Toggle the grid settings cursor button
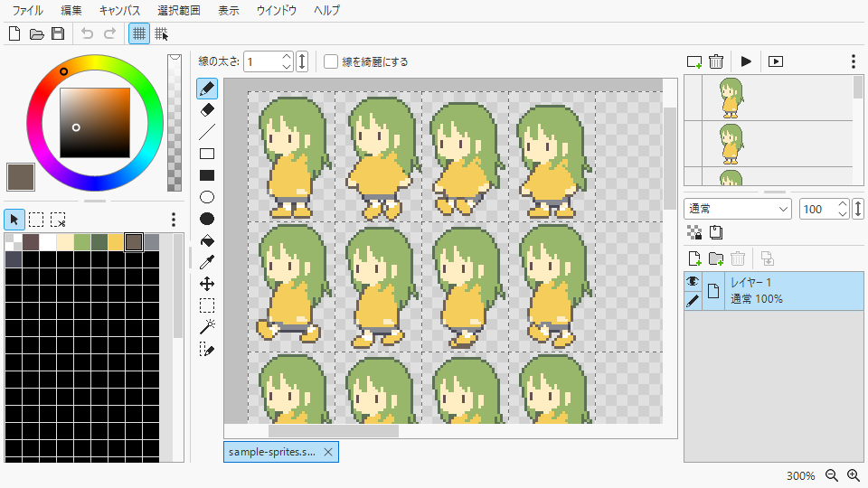This screenshot has width=868, height=488. pos(161,33)
